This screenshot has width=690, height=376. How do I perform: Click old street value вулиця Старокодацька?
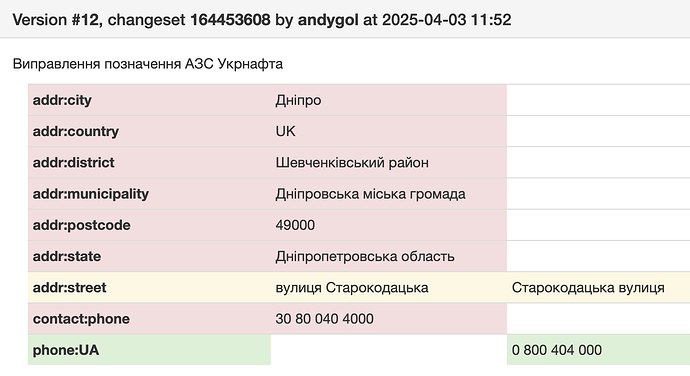pyautogui.click(x=352, y=288)
